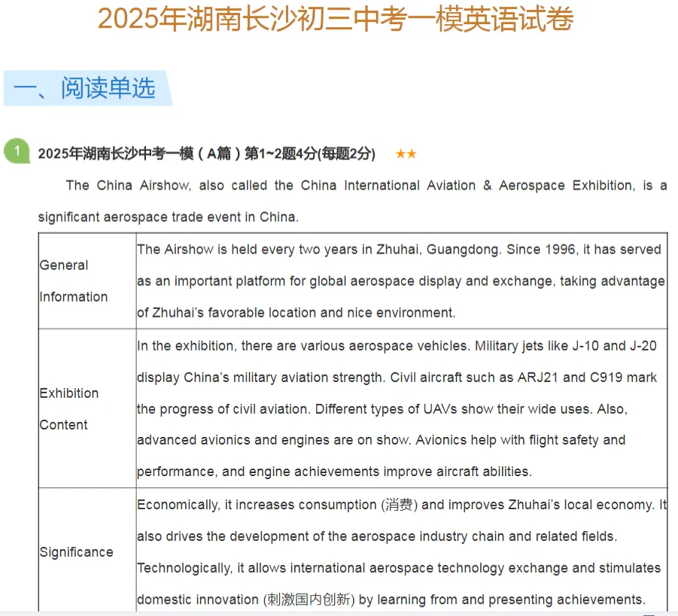Click the line 'significant aerospace trade event in China.'
678x616 pixels.
(x=169, y=217)
